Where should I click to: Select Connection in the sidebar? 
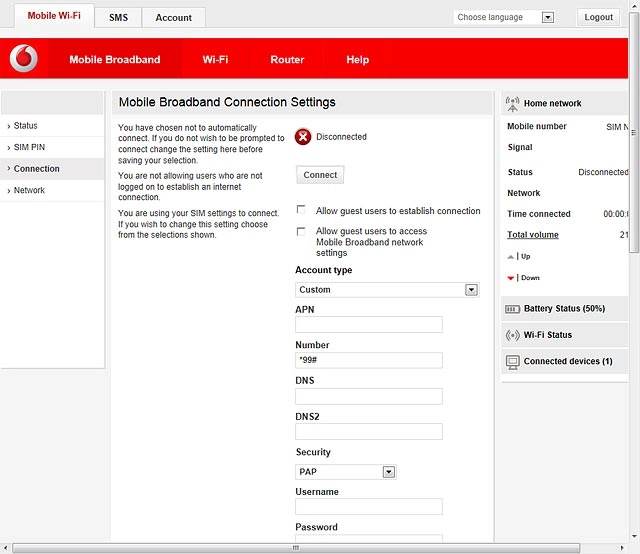tap(52, 169)
